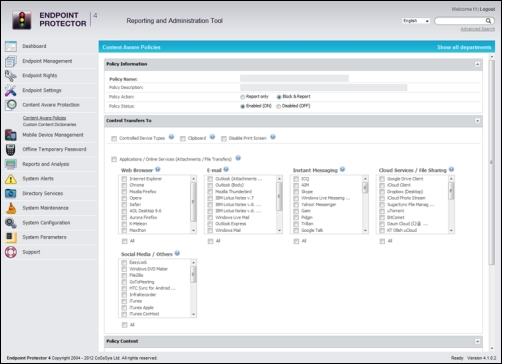Image resolution: width=509 pixels, height=364 pixels.
Task: Show help for Controlled Device Types
Action: click(171, 137)
